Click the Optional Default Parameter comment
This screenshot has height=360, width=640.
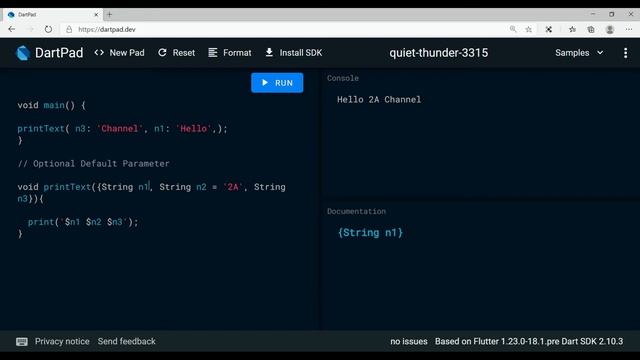pos(93,164)
